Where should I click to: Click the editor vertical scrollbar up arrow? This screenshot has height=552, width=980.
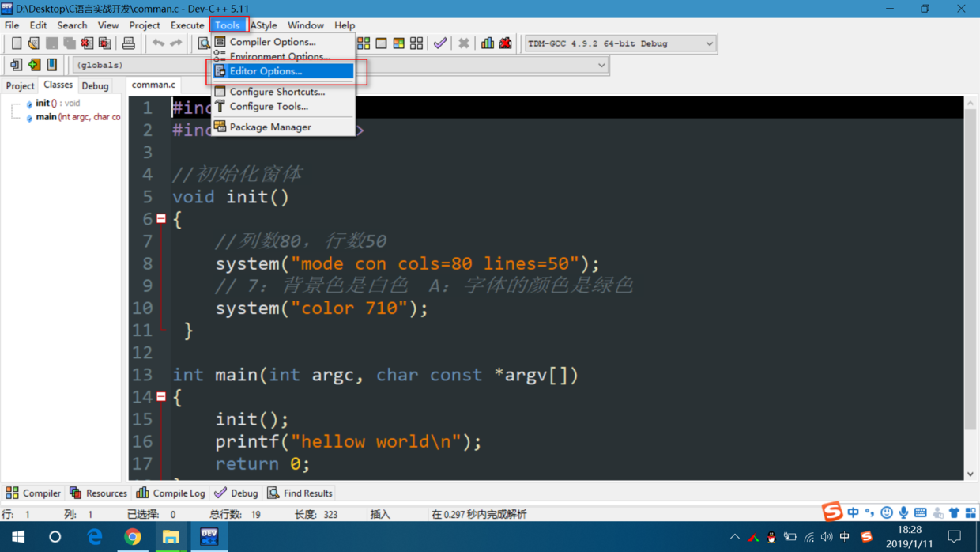coord(971,103)
